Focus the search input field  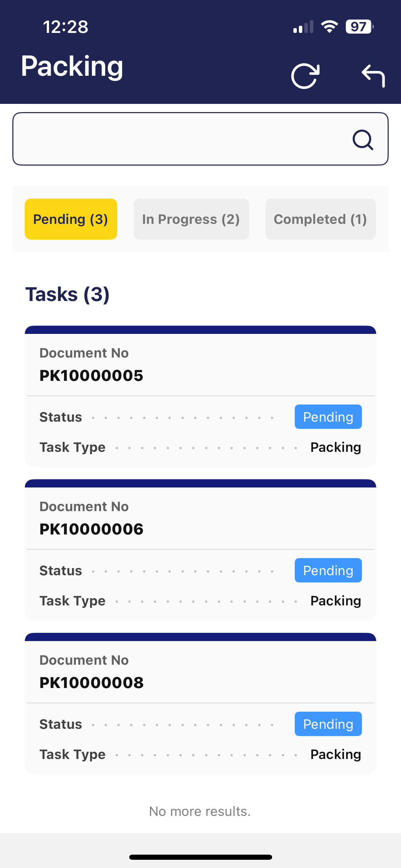[178, 139]
